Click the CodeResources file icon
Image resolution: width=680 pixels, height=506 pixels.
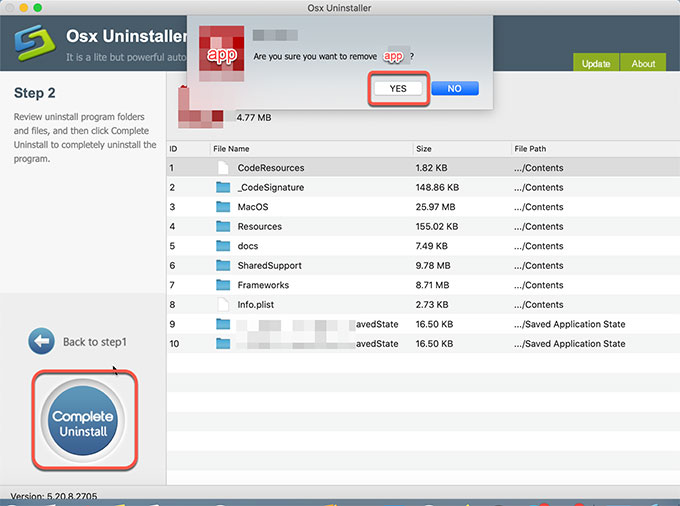click(223, 167)
